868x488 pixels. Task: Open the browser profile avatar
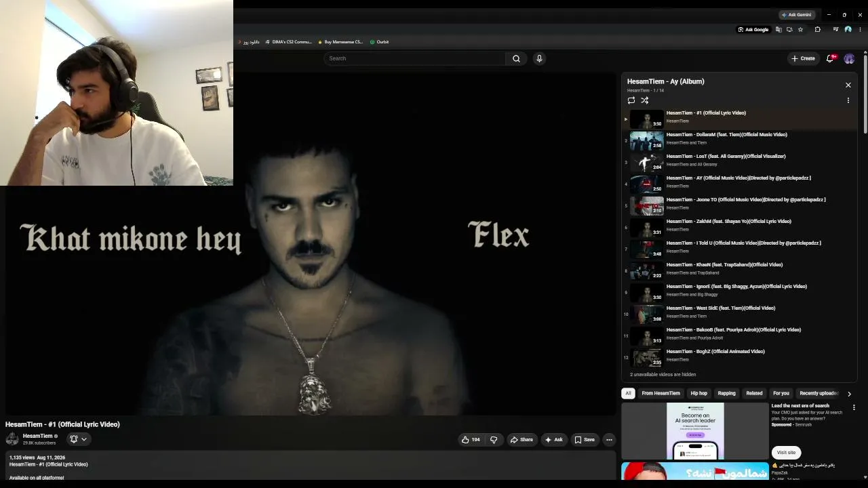point(848,30)
